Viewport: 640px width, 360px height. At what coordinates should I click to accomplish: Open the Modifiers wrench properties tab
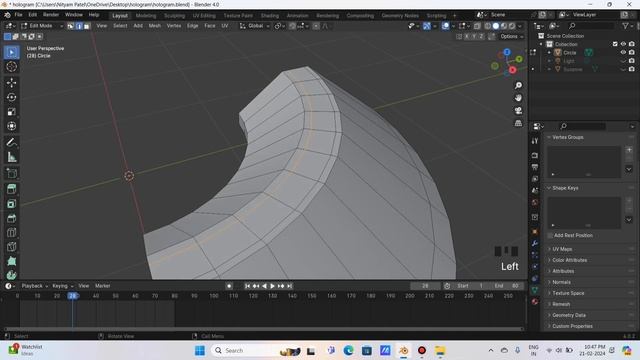[x=535, y=243]
